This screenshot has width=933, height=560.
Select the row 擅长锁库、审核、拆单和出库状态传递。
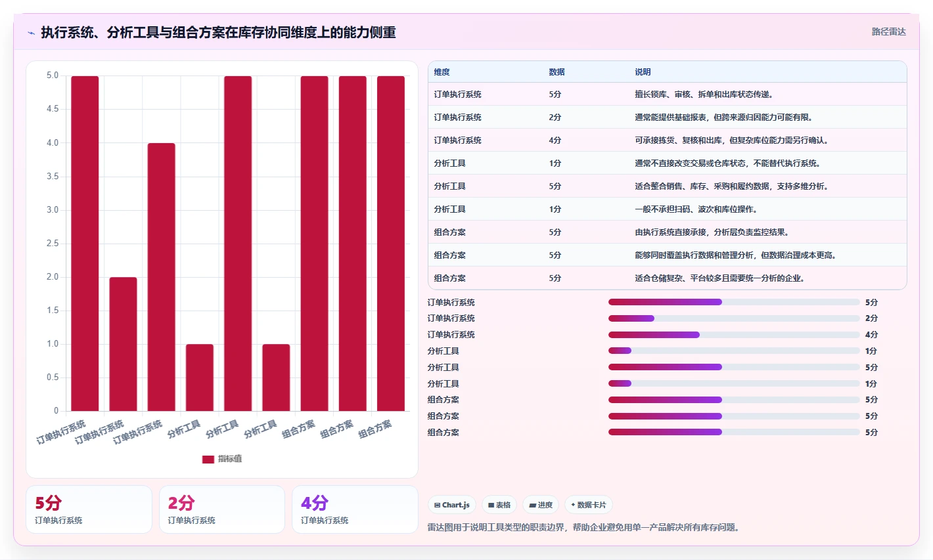click(667, 95)
